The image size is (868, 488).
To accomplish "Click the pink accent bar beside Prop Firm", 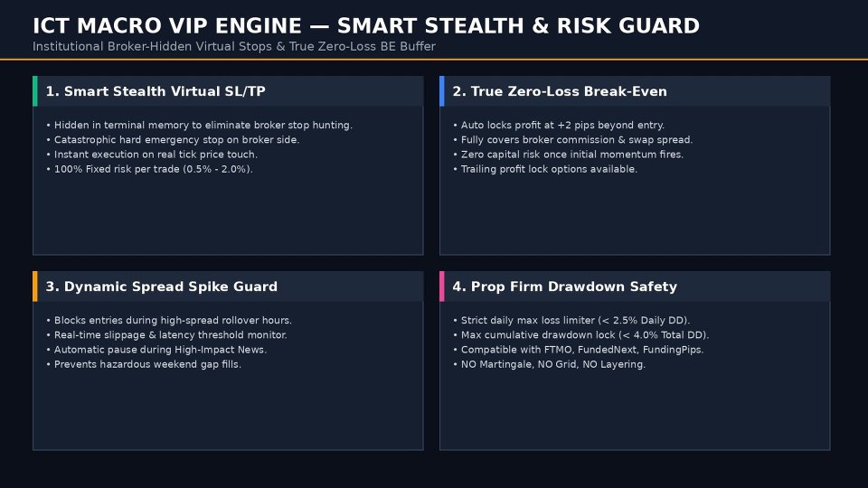I will (442, 286).
